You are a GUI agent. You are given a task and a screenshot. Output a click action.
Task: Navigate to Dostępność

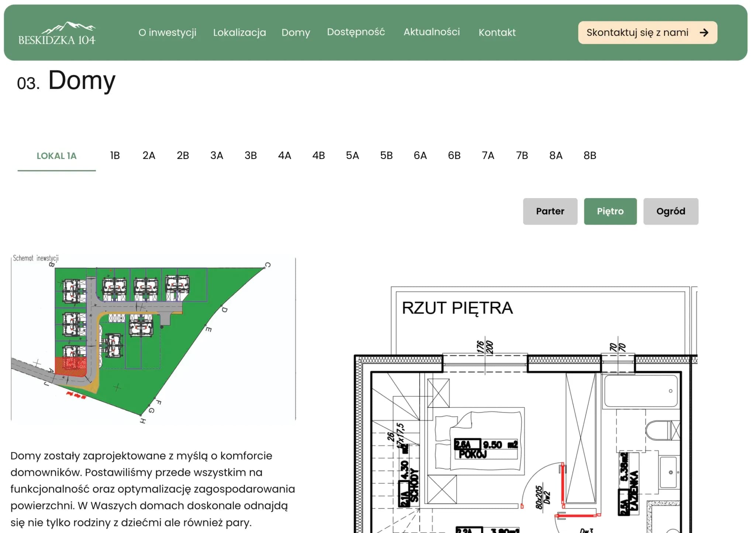[356, 32]
